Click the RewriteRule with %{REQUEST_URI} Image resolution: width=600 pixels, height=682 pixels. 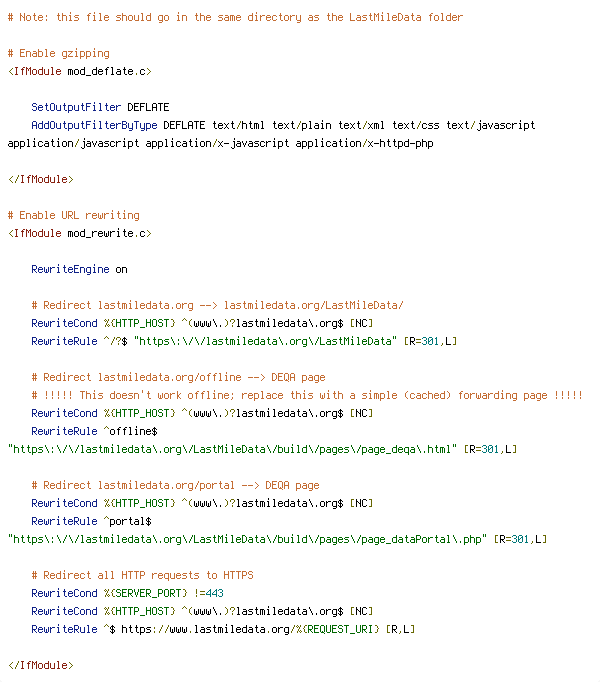click(223, 629)
